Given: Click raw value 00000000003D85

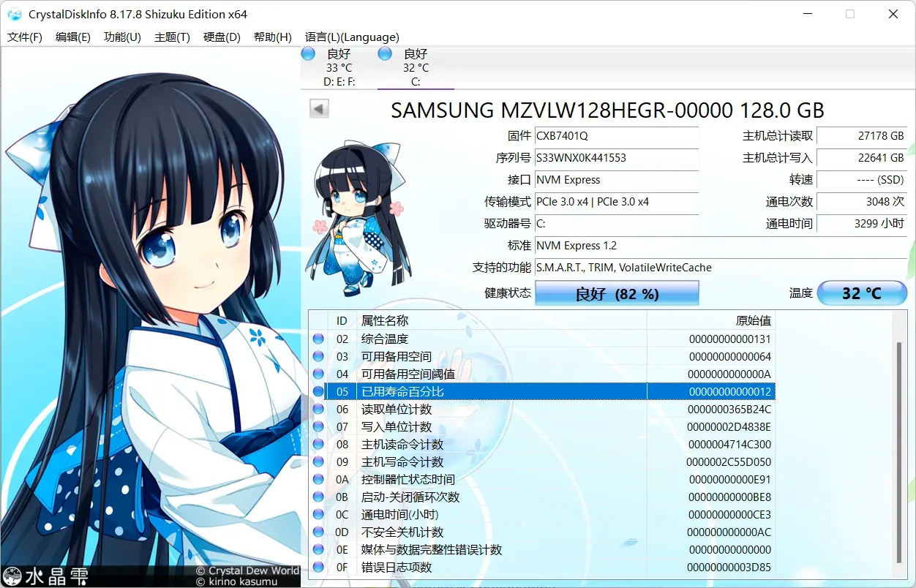Looking at the screenshot, I should 729,568.
